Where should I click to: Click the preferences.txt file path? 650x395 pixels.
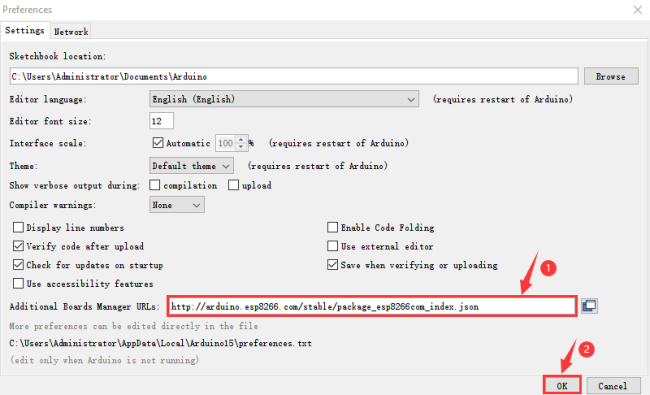pos(160,343)
